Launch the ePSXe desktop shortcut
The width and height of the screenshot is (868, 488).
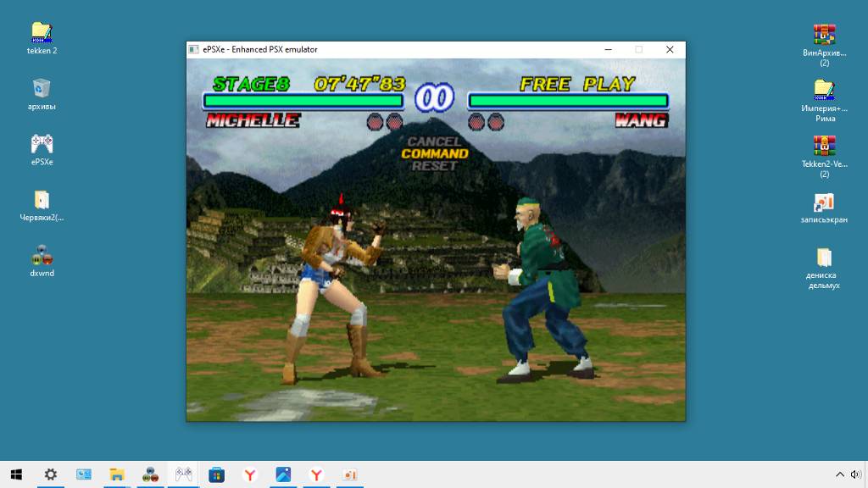42,150
